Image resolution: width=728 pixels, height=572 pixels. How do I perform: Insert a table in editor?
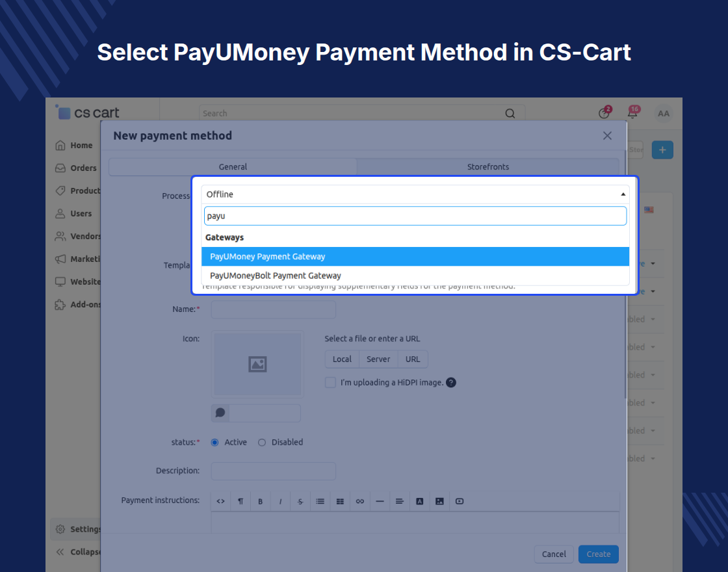click(x=340, y=501)
